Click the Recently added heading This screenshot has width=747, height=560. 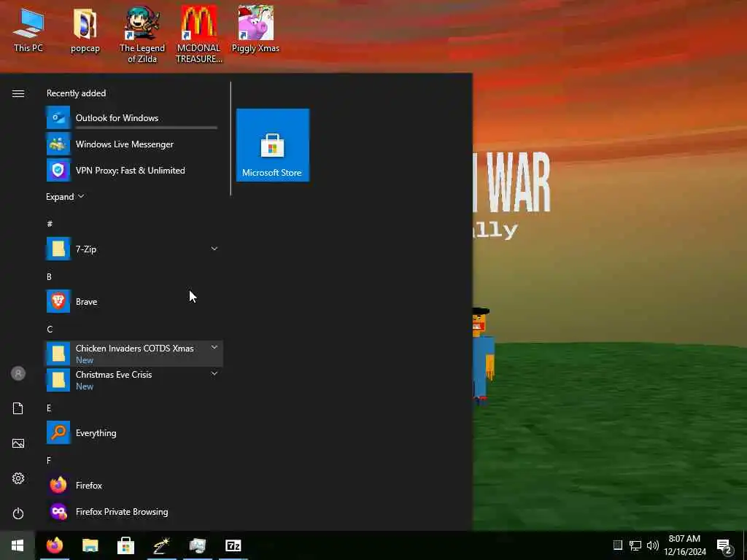tap(76, 93)
